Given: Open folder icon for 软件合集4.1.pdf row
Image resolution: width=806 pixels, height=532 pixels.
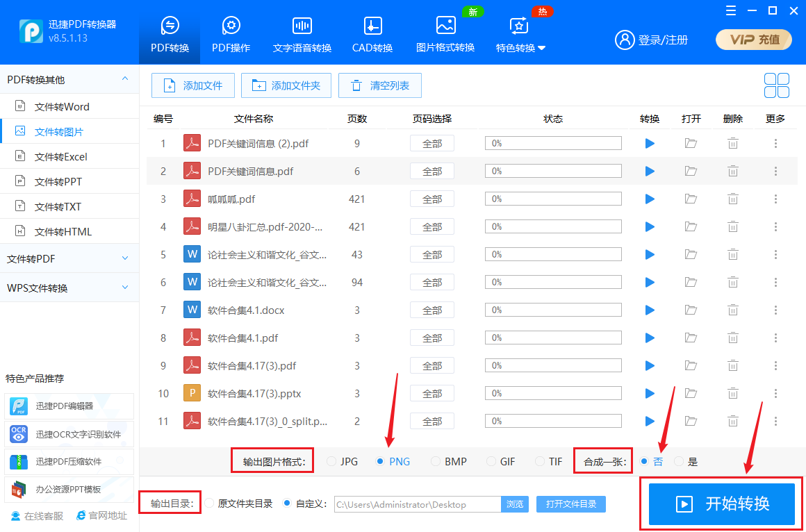Looking at the screenshot, I should click(691, 338).
